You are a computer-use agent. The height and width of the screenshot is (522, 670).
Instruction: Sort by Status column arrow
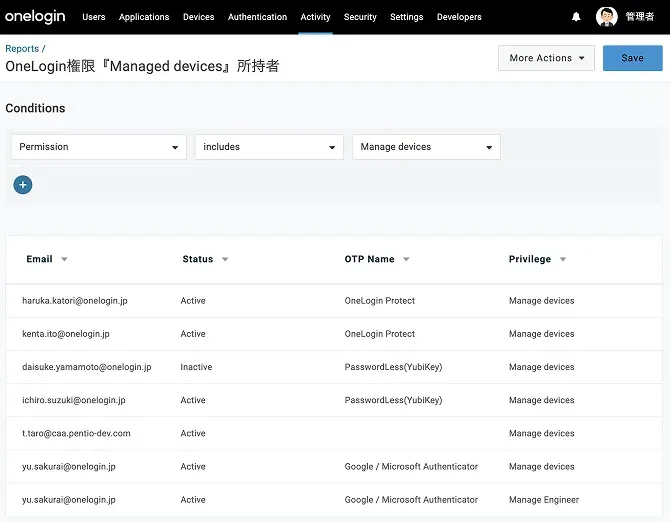225,260
